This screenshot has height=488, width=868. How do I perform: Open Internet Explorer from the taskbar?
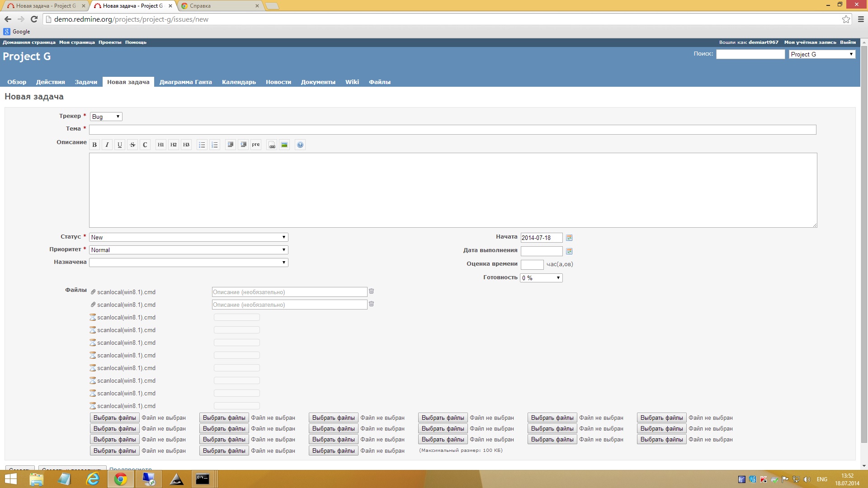coord(93,479)
